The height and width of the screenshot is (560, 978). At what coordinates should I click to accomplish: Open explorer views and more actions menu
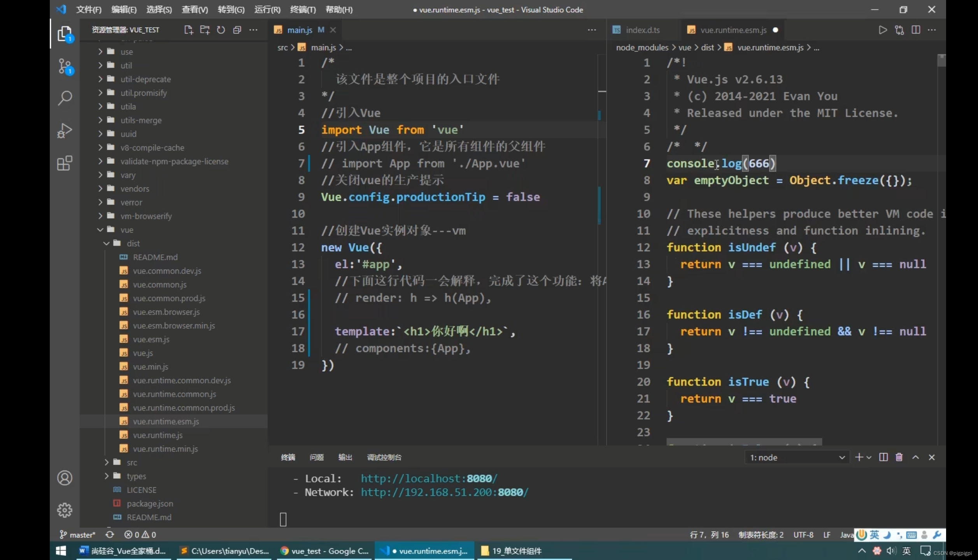coord(253,30)
